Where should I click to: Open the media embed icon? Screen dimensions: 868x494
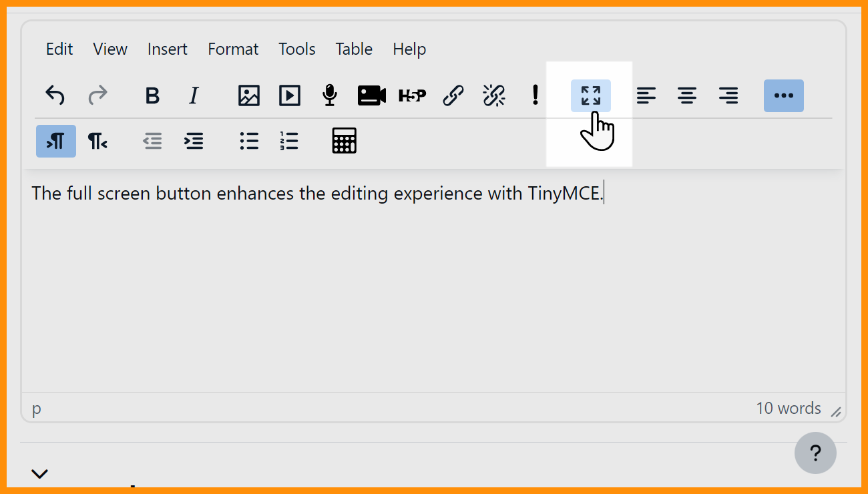tap(289, 95)
